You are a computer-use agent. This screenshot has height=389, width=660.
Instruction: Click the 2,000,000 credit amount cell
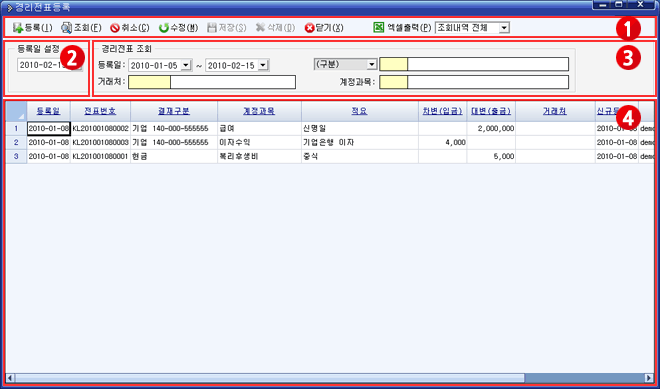491,128
